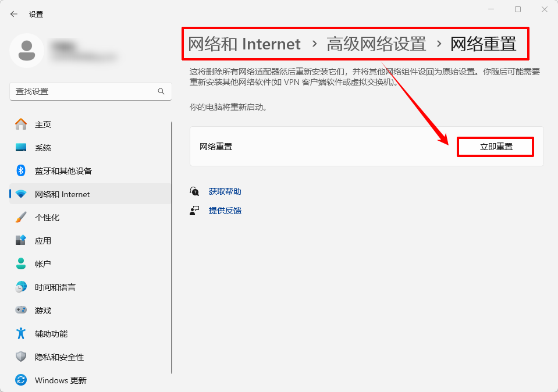The height and width of the screenshot is (392, 558).
Task: Open the 系统 settings page
Action: click(90, 148)
